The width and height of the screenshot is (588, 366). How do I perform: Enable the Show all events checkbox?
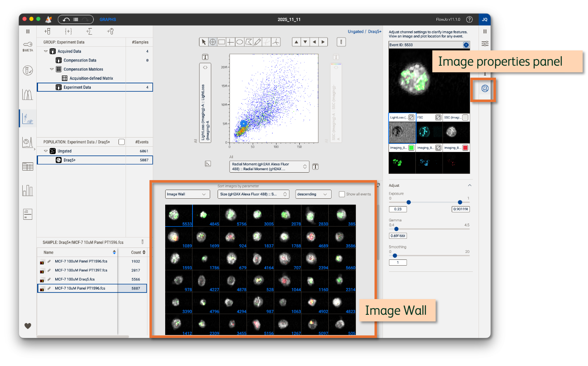(x=342, y=194)
